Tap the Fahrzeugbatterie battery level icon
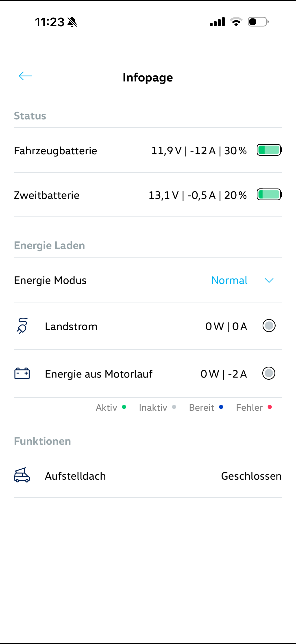 click(269, 150)
